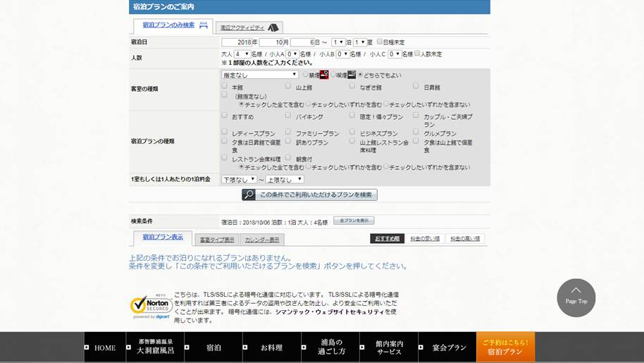Viewport: 644px width, 363px height.
Task: Open お料理 in bottom navigation
Action: [x=272, y=347]
